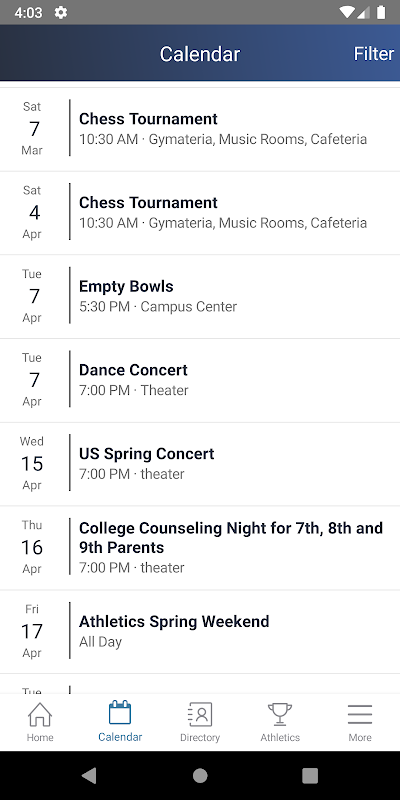Open the April 4 Chess Tournament event
This screenshot has height=800, width=400.
(x=200, y=213)
